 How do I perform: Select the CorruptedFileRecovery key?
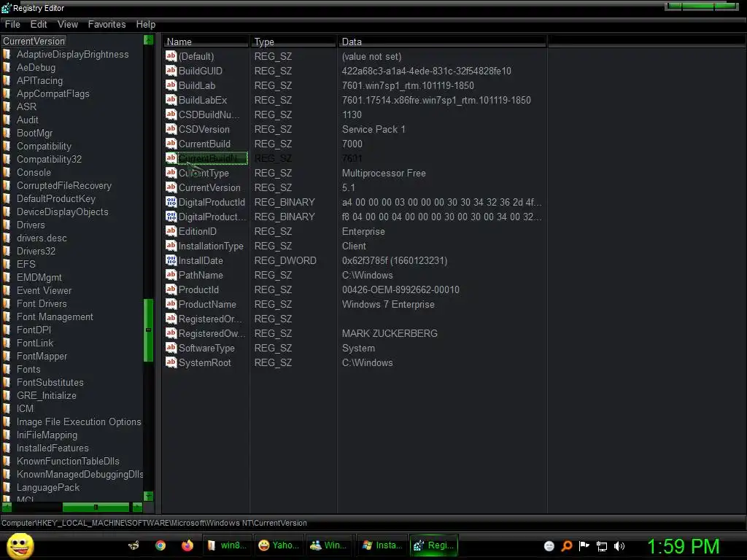pyautogui.click(x=64, y=185)
